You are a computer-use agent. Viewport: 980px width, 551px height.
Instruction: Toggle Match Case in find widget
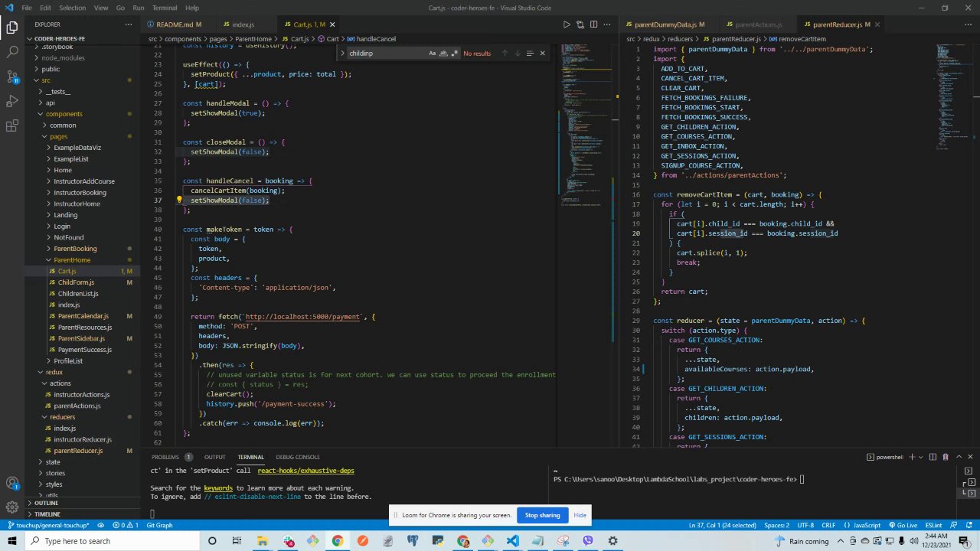point(432,54)
